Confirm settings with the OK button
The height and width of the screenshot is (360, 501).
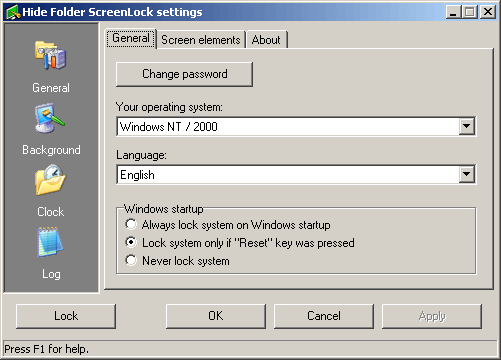(216, 316)
